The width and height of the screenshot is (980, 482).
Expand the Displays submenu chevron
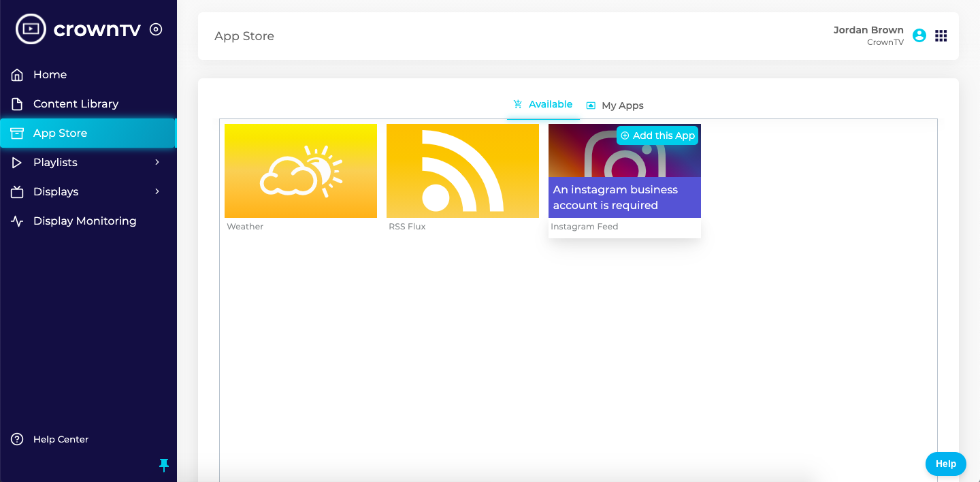click(157, 191)
